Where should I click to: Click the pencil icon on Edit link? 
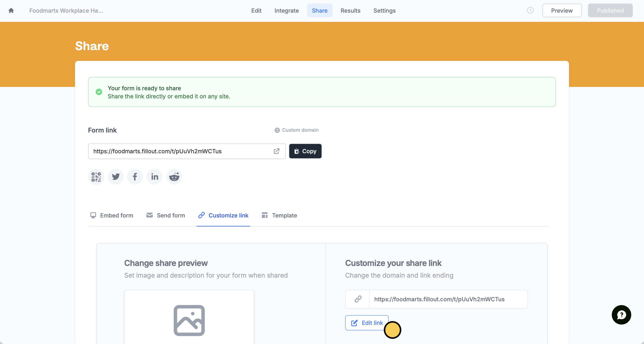(354, 323)
